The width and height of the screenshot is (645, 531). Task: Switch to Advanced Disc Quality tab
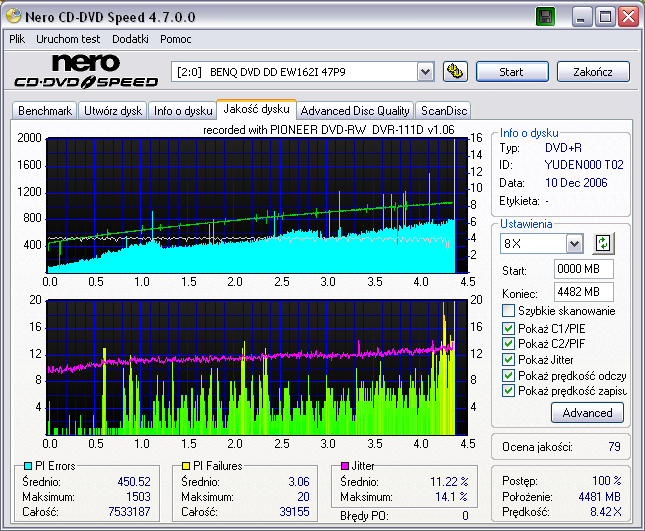[355, 111]
